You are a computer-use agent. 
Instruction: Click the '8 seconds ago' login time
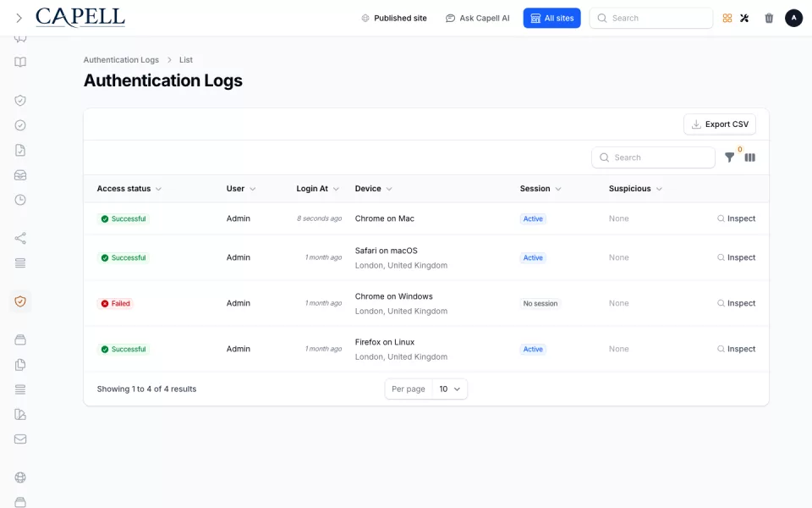(319, 218)
